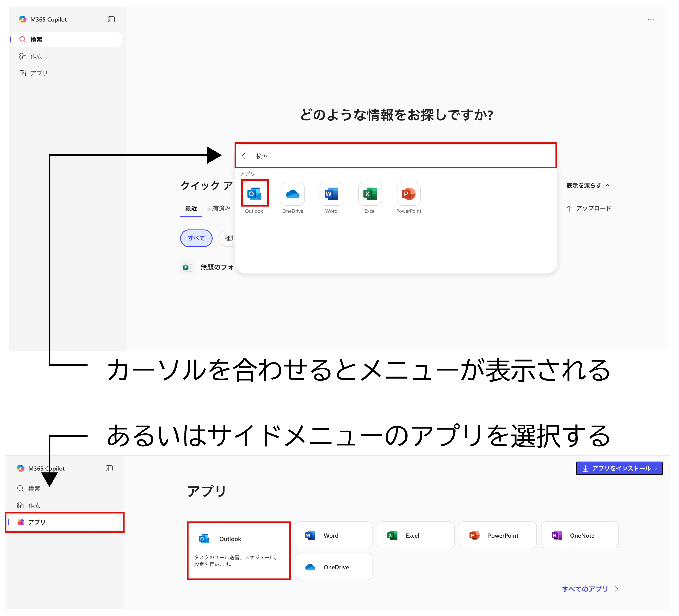679x616 pixels.
Task: Launch Excel from search app list
Action: (370, 194)
